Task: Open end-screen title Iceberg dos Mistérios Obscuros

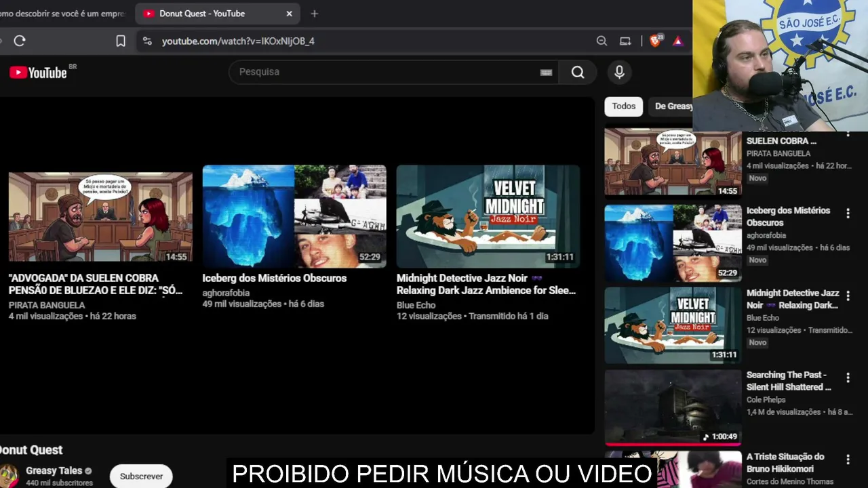Action: [x=275, y=278]
